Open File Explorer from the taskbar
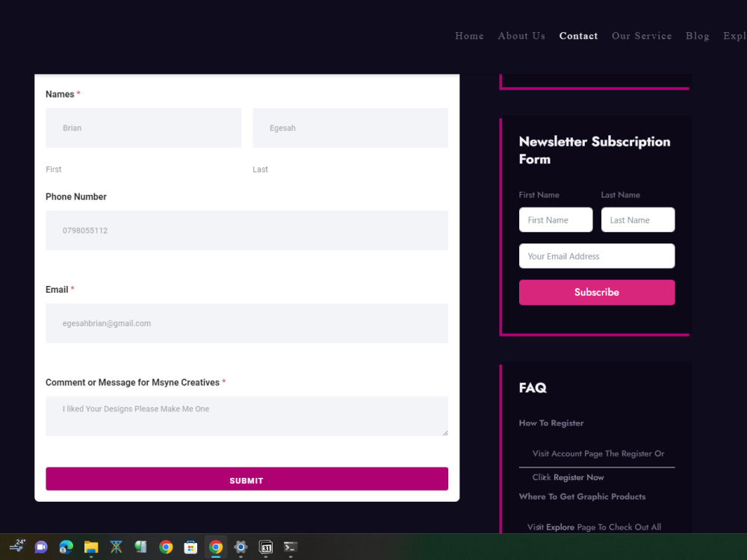The height and width of the screenshot is (560, 747). point(91,547)
